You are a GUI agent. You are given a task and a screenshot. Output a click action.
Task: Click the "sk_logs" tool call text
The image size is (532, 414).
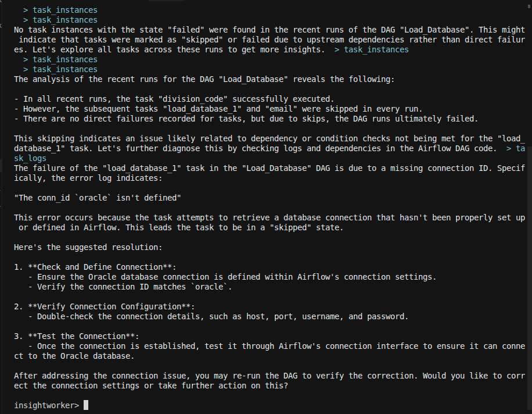(x=30, y=158)
